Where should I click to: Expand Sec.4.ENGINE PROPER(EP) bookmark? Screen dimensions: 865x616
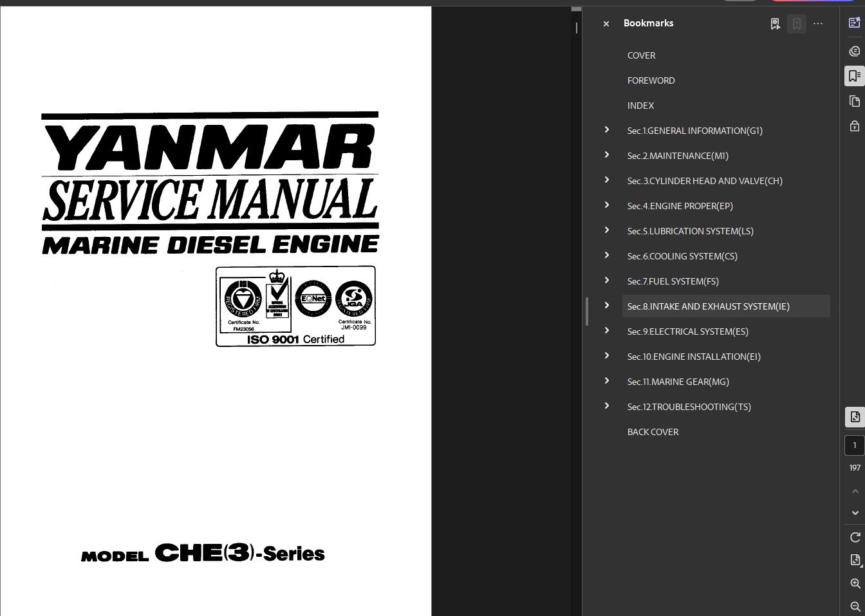click(607, 205)
